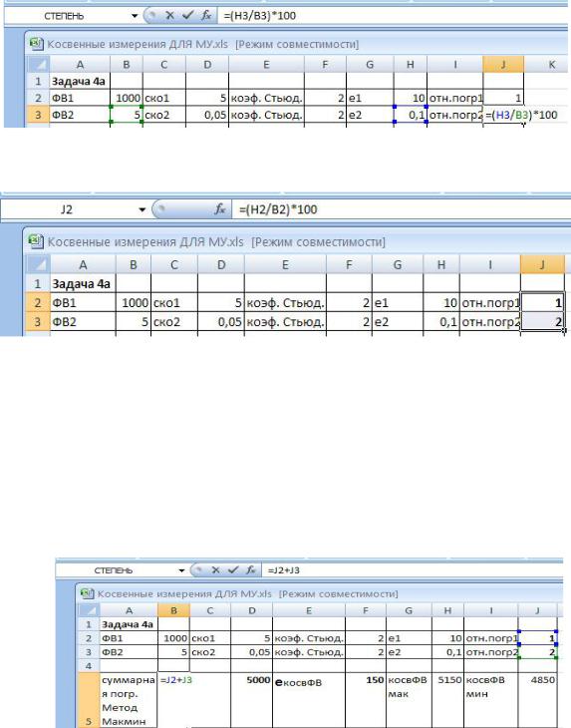Click the cancel X beside formula =J2+J3
571x728 pixels.
pos(215,569)
